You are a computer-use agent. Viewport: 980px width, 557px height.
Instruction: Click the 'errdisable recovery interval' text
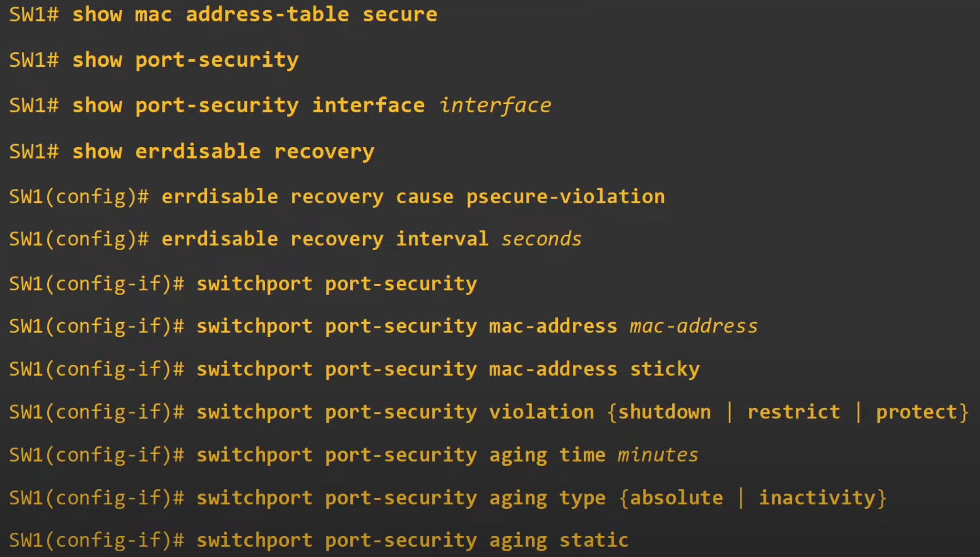[x=325, y=239]
